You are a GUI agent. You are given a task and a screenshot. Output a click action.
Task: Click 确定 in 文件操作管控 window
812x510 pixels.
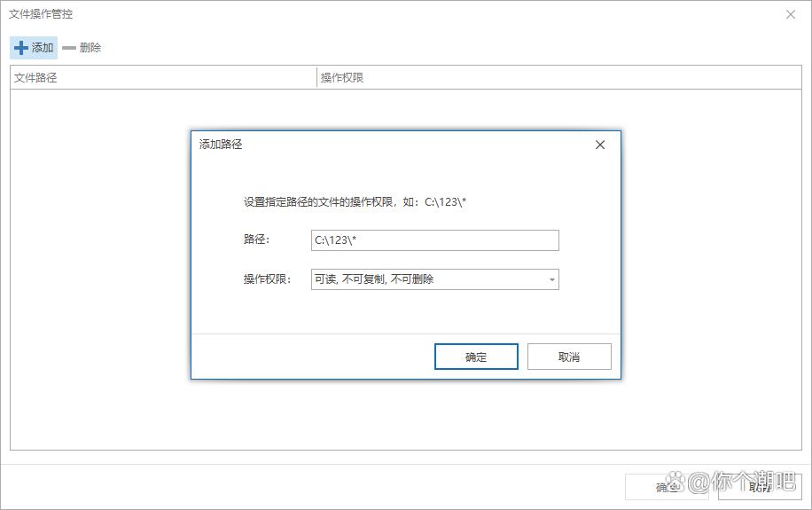tap(667, 487)
